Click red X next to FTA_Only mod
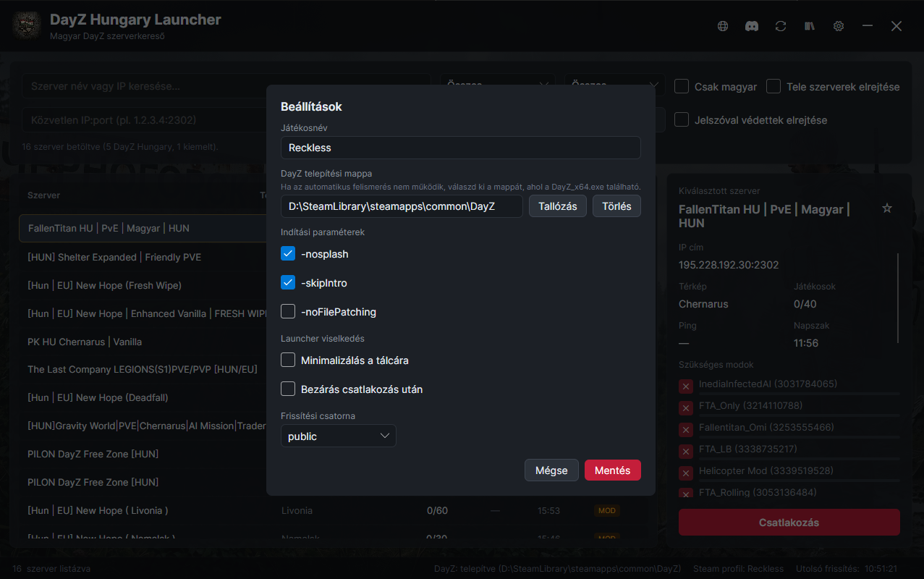Viewport: 924px width, 579px height. (685, 409)
